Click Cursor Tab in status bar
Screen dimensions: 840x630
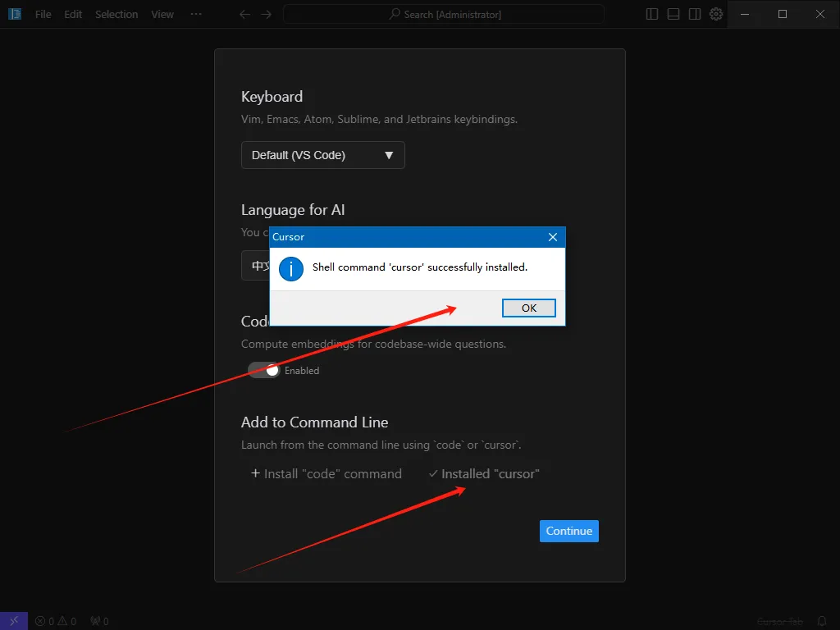click(780, 622)
